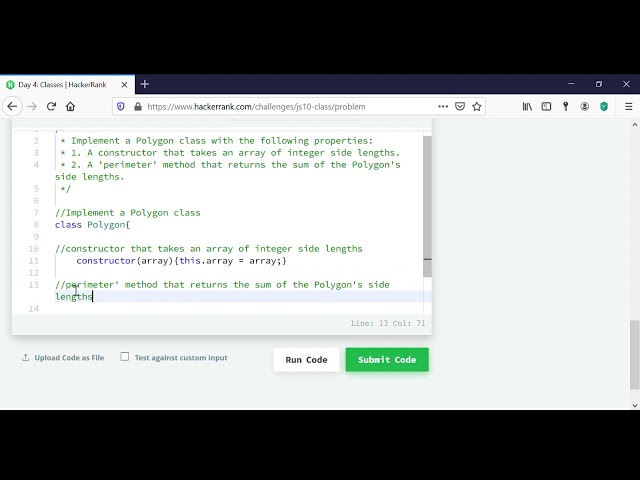This screenshot has width=640, height=480.
Task: Click the Submit Code button
Action: coord(387,360)
